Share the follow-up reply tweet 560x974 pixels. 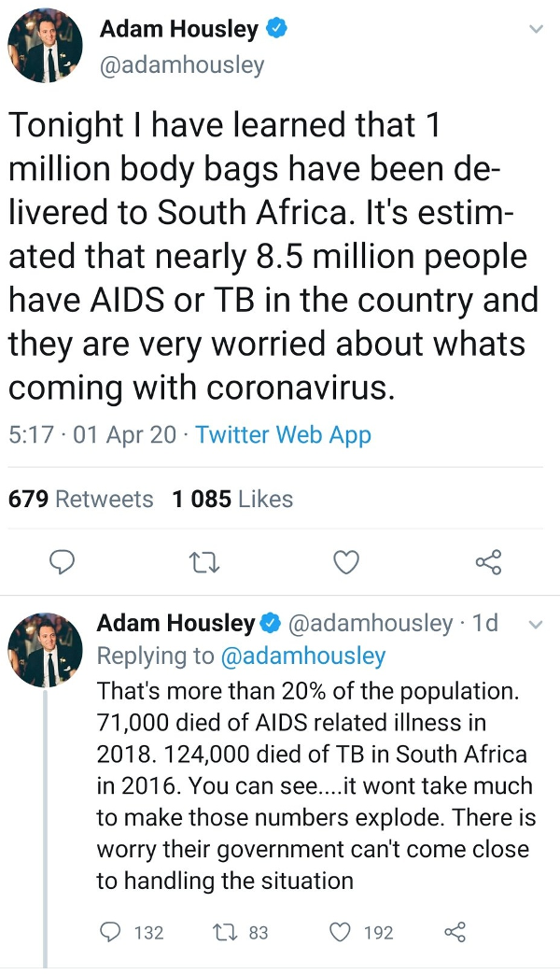coord(455,932)
